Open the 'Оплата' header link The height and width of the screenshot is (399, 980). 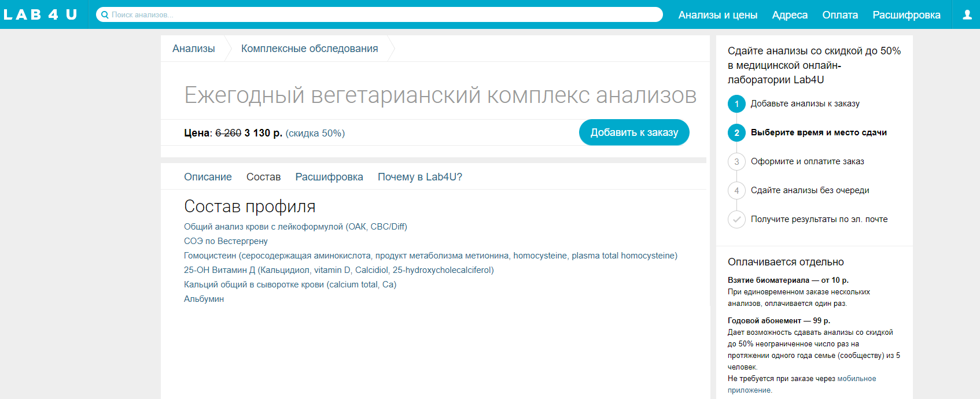coord(840,15)
